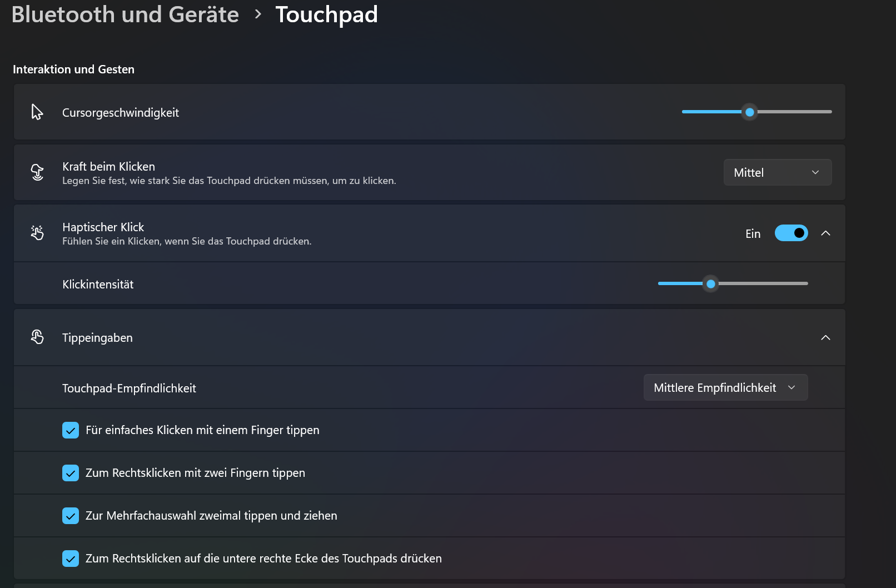
Task: Go back to 'Bluetooth und Geräte' breadcrumb
Action: tap(125, 14)
